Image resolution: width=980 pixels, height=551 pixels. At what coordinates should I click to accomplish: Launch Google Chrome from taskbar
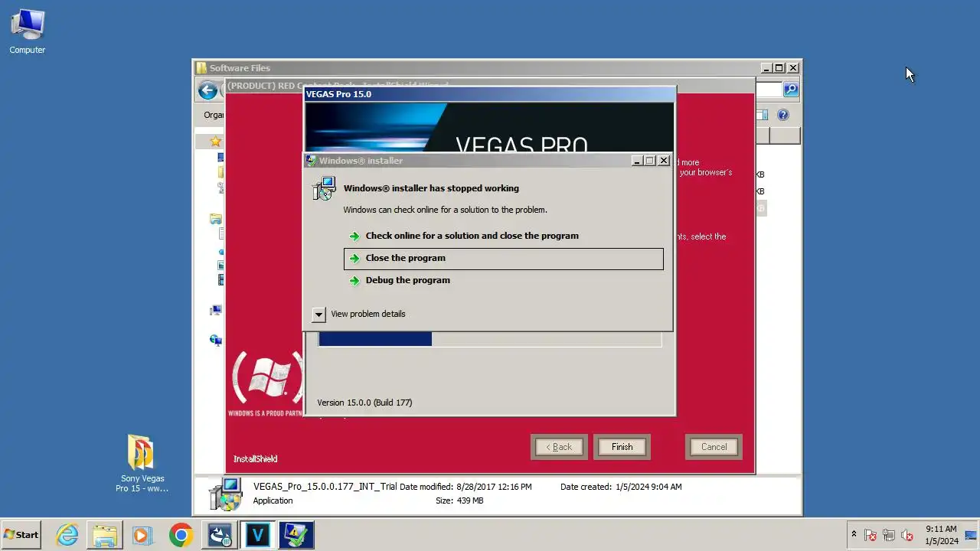tap(181, 535)
